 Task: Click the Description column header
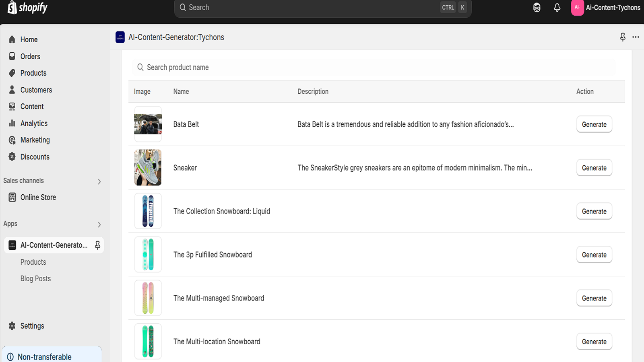pyautogui.click(x=313, y=91)
